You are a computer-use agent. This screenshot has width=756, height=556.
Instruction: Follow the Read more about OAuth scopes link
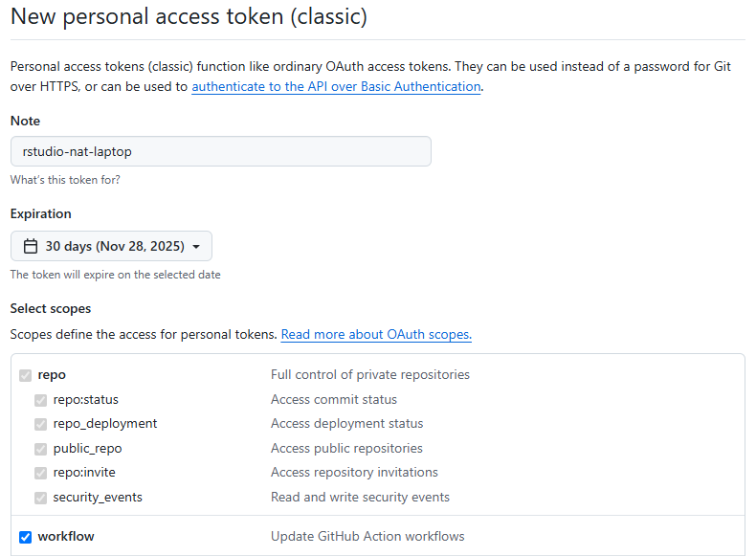click(x=376, y=334)
